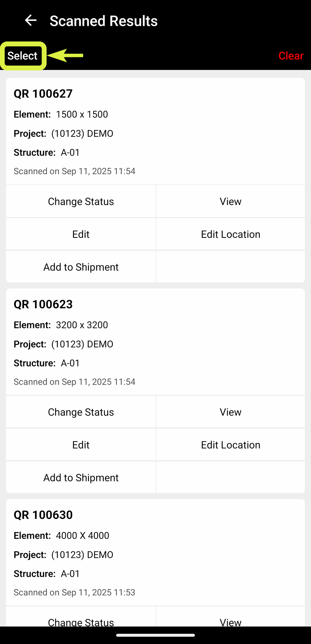View details of QR 100623
Viewport: 311px width, 644px height.
click(230, 412)
